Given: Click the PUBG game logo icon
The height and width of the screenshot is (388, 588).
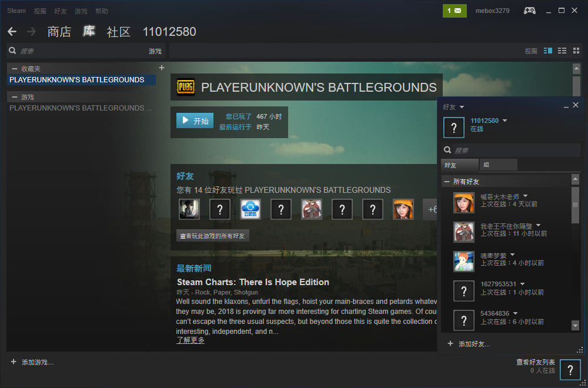Looking at the screenshot, I should click(186, 87).
